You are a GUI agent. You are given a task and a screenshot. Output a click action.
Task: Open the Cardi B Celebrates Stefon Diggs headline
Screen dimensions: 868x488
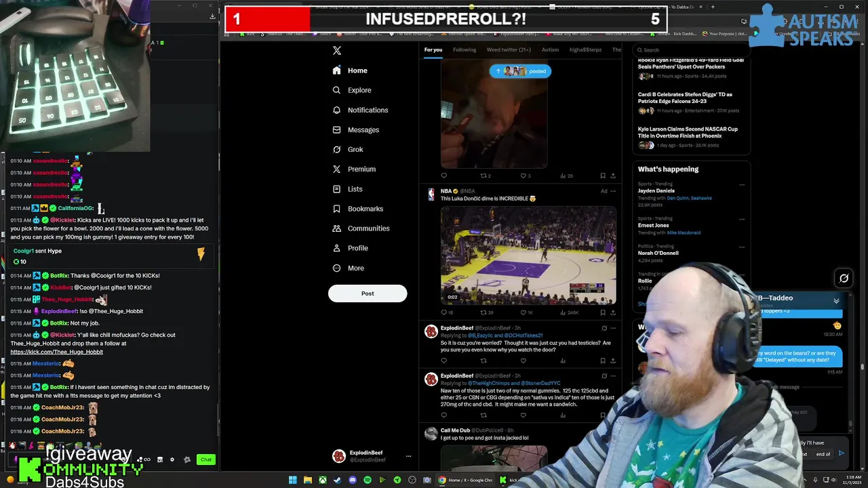pyautogui.click(x=685, y=98)
